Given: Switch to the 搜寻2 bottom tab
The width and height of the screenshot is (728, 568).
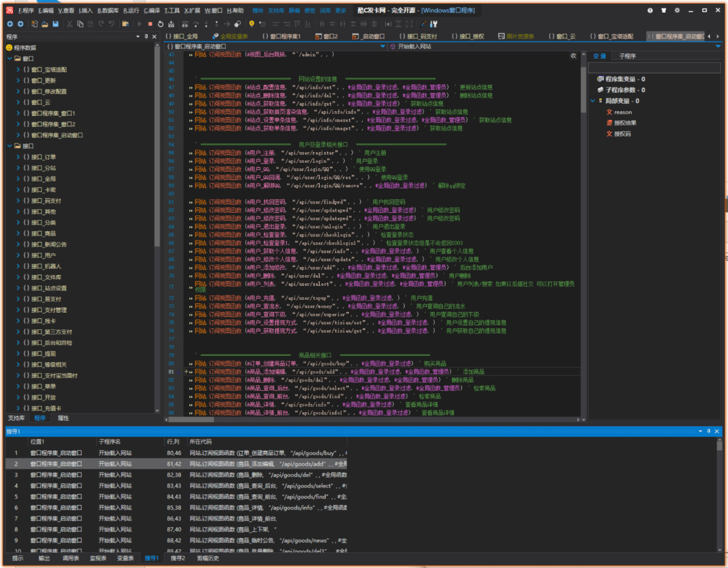Looking at the screenshot, I should point(178,558).
